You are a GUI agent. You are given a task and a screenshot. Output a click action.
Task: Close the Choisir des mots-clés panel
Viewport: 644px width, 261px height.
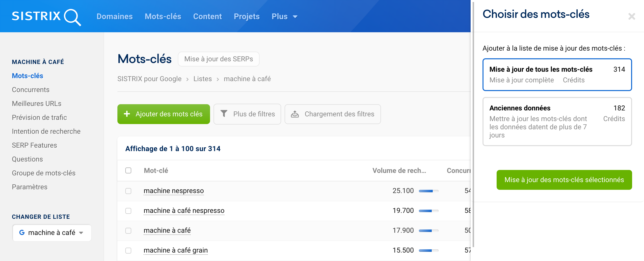tap(632, 17)
